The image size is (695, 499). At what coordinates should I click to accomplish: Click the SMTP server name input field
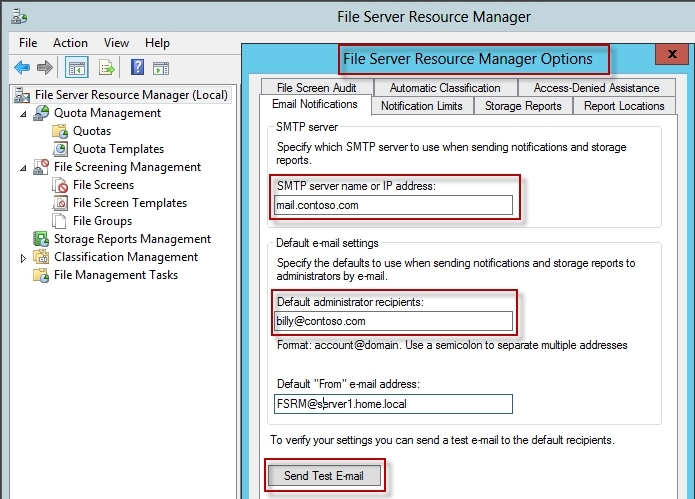393,205
